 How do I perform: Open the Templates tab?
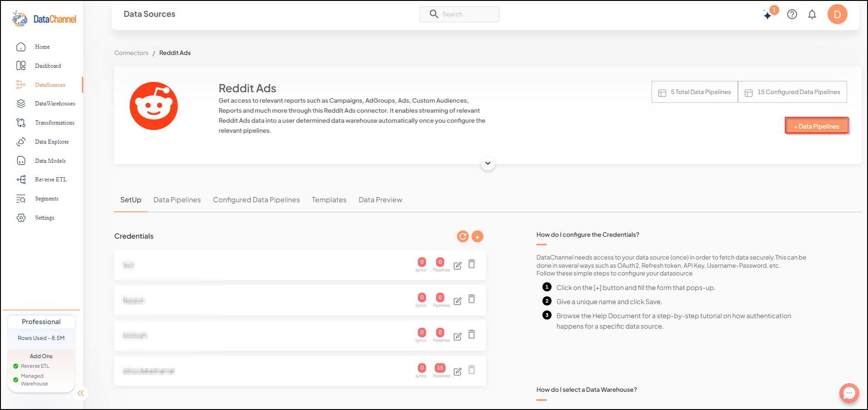pyautogui.click(x=329, y=200)
